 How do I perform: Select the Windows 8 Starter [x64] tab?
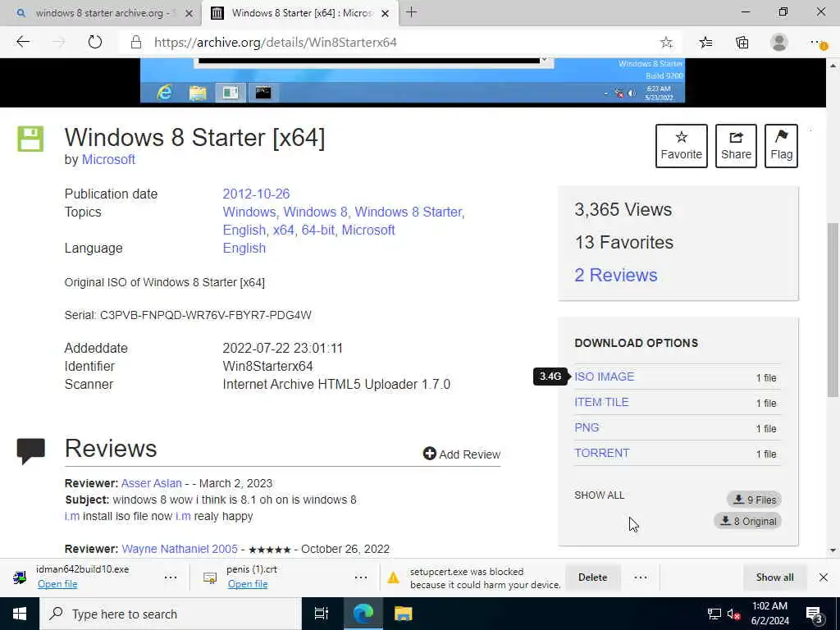click(300, 13)
